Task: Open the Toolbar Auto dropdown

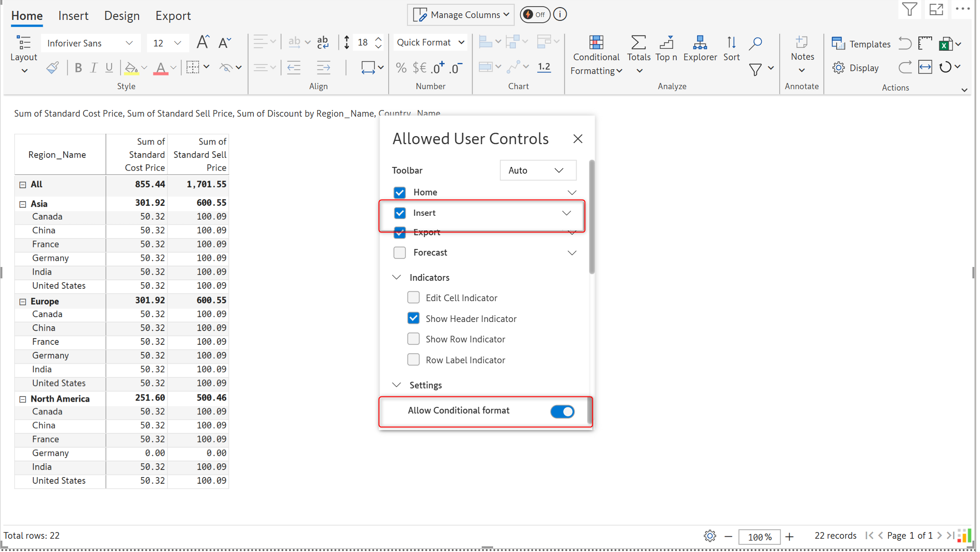Action: tap(538, 170)
